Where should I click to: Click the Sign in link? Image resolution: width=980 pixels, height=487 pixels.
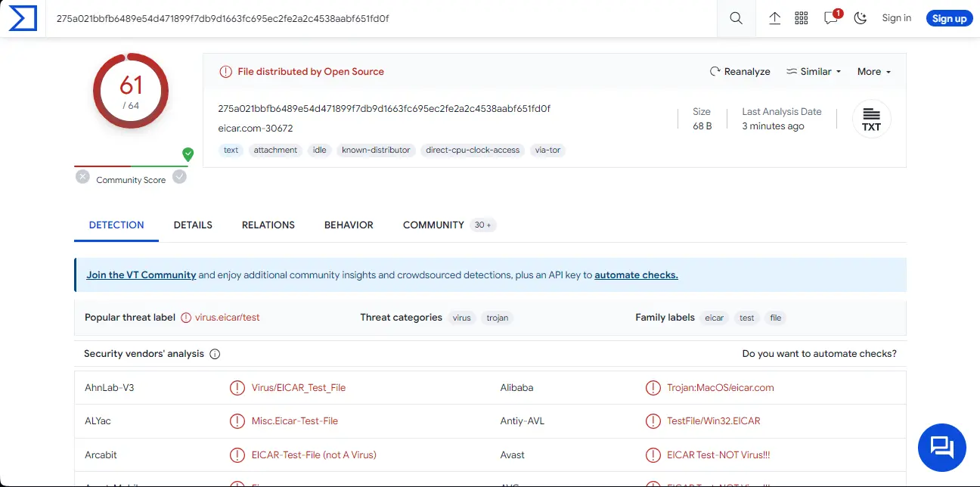896,18
